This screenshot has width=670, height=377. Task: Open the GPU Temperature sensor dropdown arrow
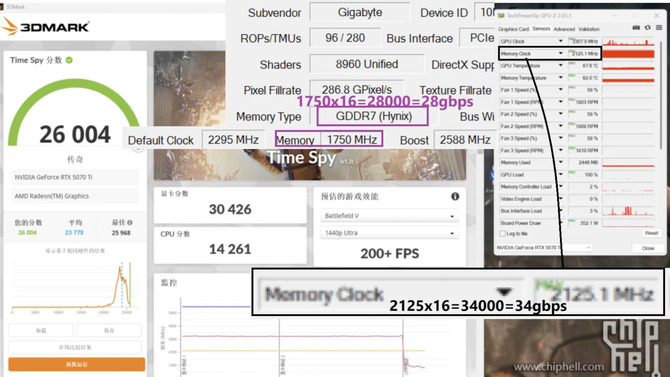click(561, 65)
